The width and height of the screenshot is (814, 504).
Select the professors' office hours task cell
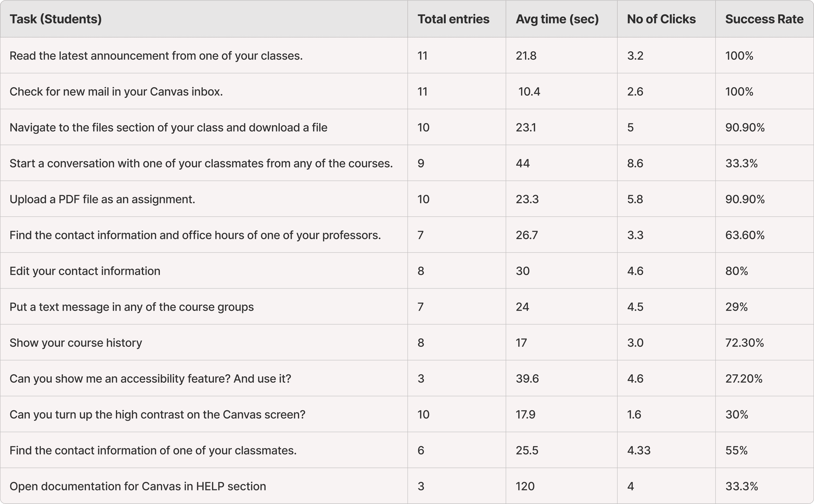(x=195, y=235)
